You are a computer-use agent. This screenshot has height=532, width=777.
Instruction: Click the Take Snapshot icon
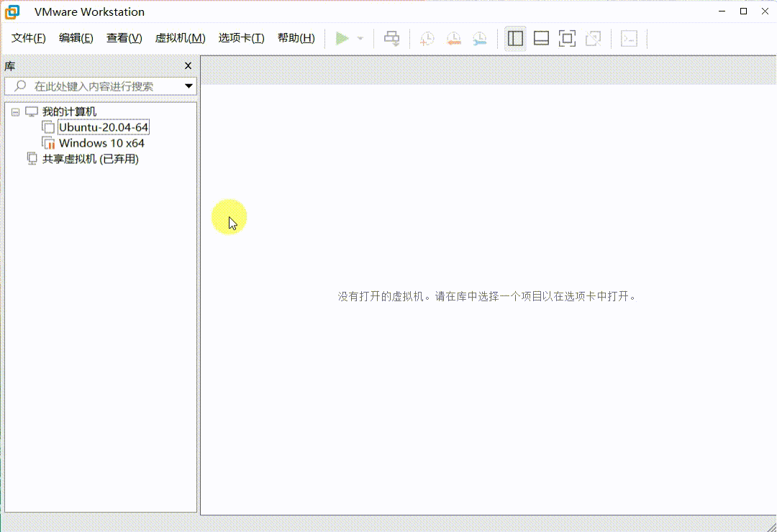coord(427,38)
